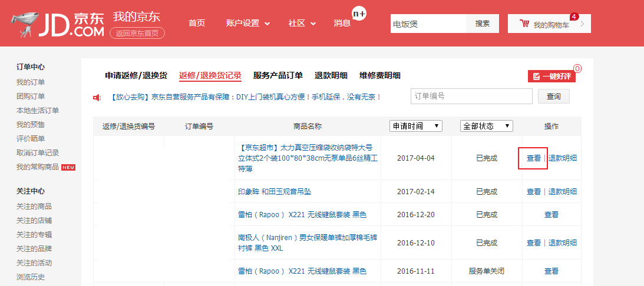Screen dimensions: 644x286
Task: Open the 南极人 保暖单裤 product link
Action: 308,243
